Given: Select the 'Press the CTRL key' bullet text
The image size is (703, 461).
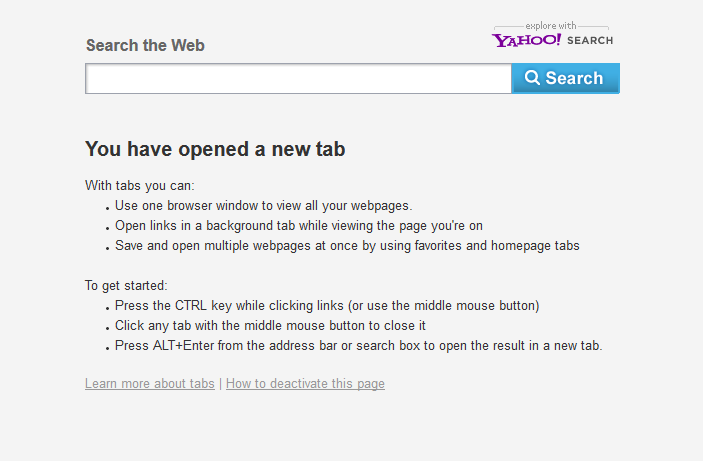Looking at the screenshot, I should coord(327,305).
